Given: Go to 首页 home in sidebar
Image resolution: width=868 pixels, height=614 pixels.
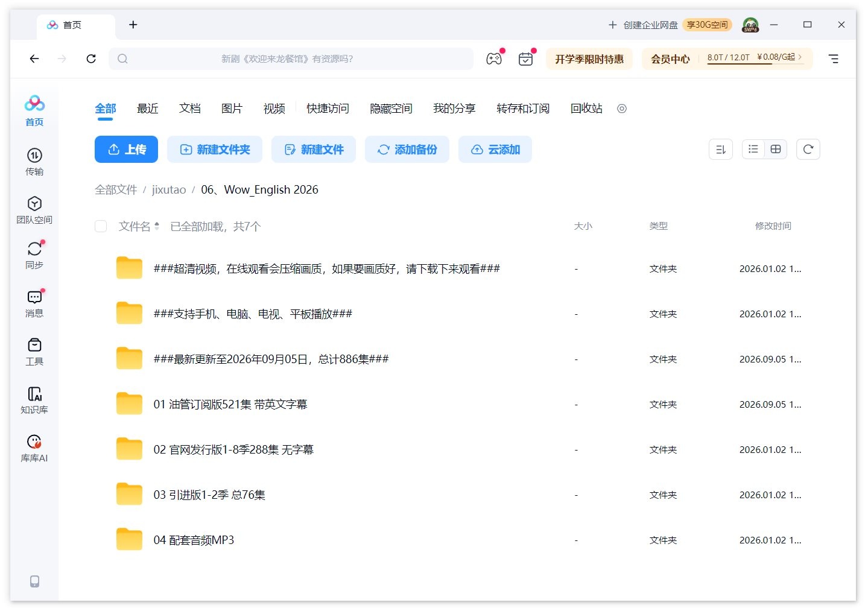Looking at the screenshot, I should (34, 111).
